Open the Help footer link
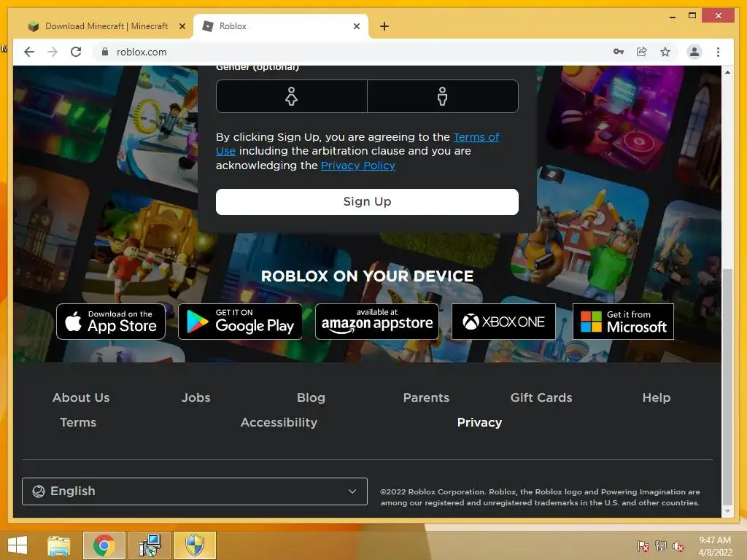747x560 pixels. point(656,397)
